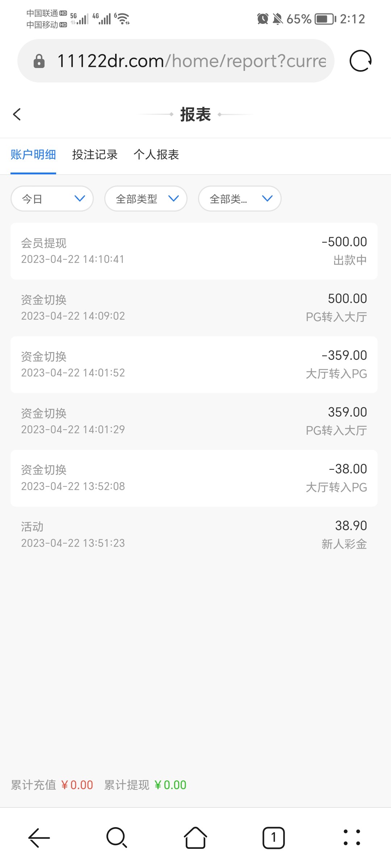This screenshot has width=391, height=868.
Task: Open the tab switcher showing 1 tab
Action: tap(273, 838)
